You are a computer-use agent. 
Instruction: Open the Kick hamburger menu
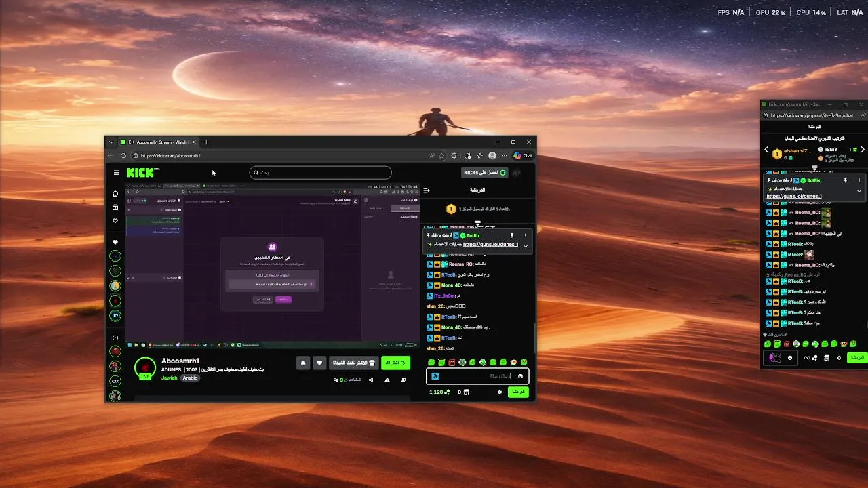(117, 173)
